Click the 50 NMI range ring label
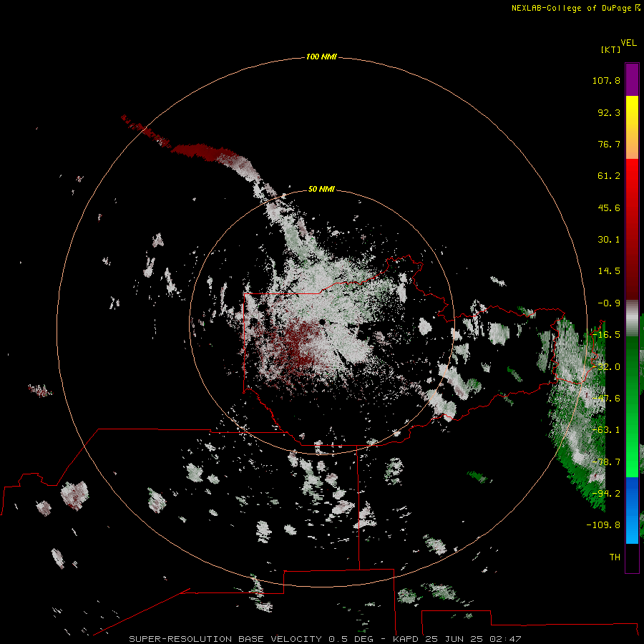 (321, 190)
